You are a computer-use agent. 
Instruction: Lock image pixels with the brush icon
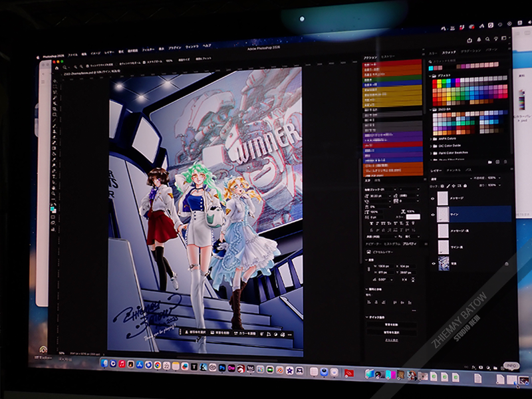(448, 186)
